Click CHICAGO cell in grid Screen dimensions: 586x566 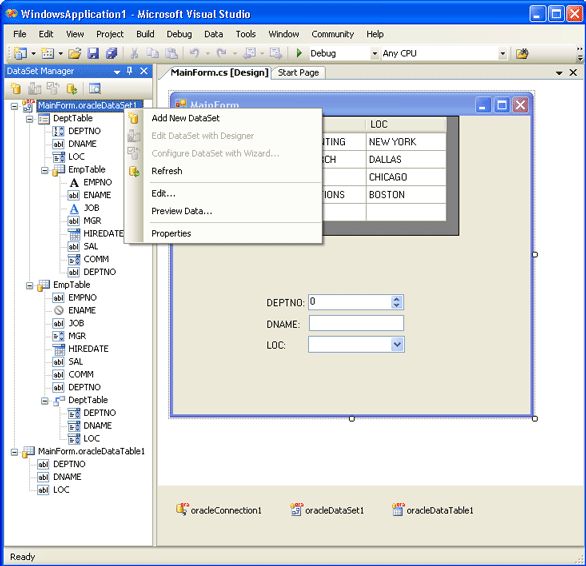pos(406,177)
